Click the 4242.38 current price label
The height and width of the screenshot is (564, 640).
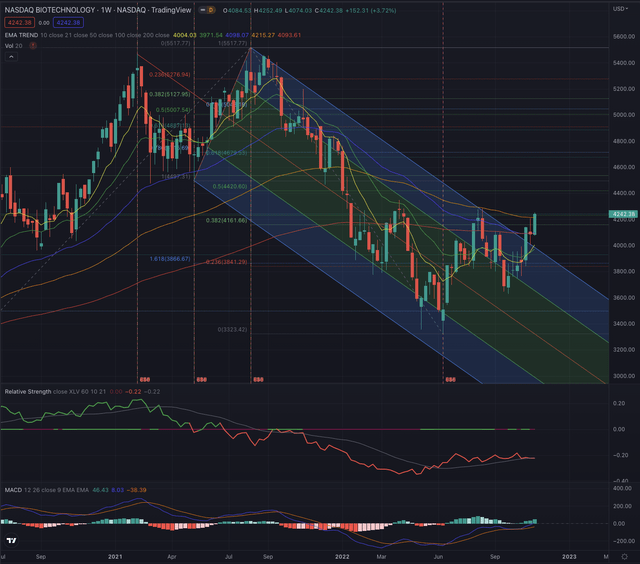click(x=623, y=214)
